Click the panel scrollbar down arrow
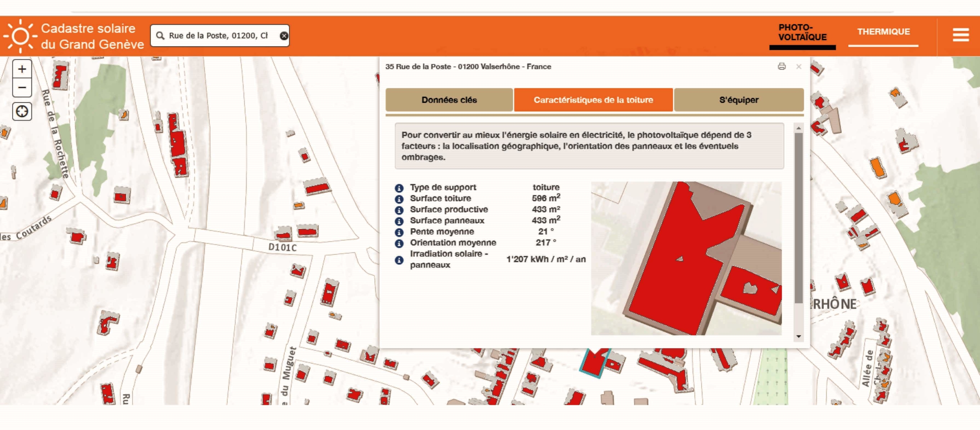This screenshot has width=980, height=430. coord(799,336)
